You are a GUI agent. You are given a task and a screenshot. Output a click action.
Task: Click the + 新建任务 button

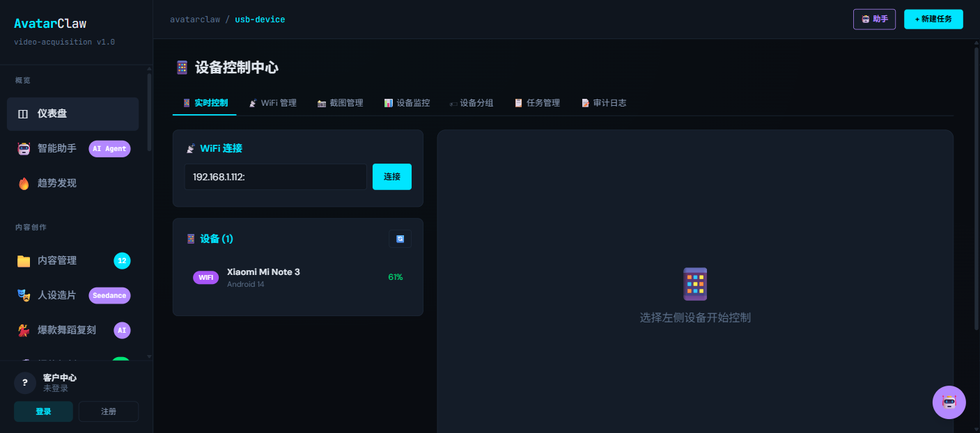click(933, 19)
